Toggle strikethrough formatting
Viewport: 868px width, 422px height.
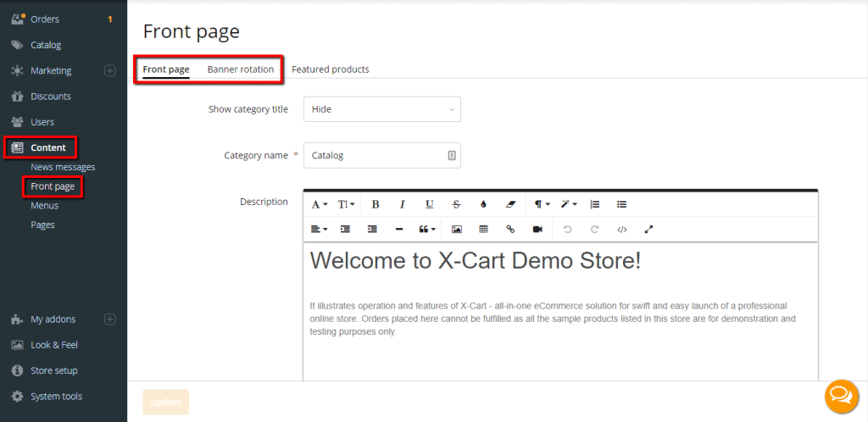pos(456,204)
